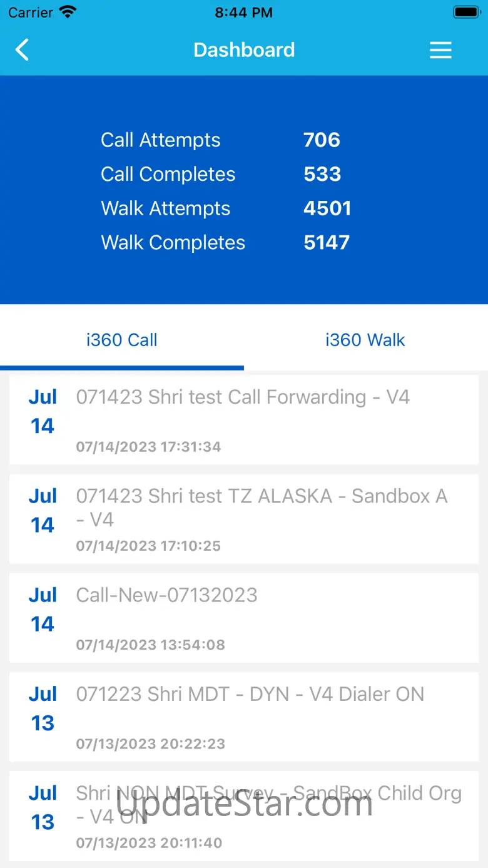Tap the 07/13/2023 20:22:23 timestamp
The width and height of the screenshot is (488, 868).
click(x=151, y=744)
